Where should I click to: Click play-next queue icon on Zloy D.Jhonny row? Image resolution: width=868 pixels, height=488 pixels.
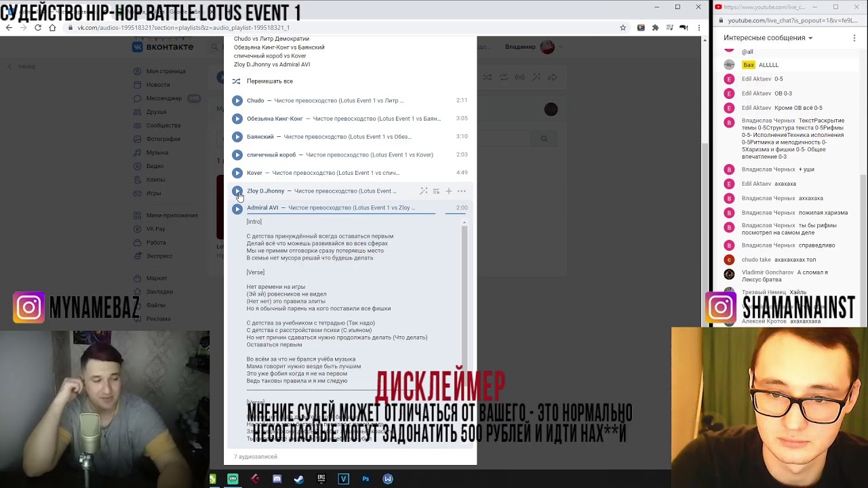pos(436,191)
